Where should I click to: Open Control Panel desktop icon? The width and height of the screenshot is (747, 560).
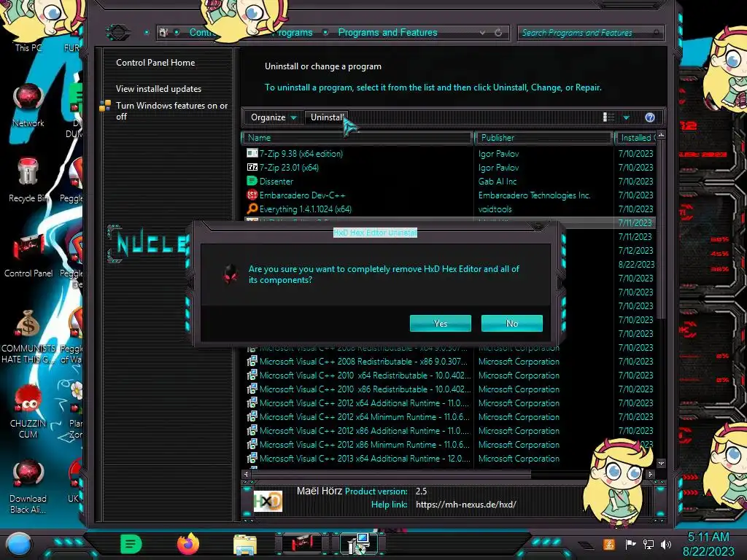[28, 256]
